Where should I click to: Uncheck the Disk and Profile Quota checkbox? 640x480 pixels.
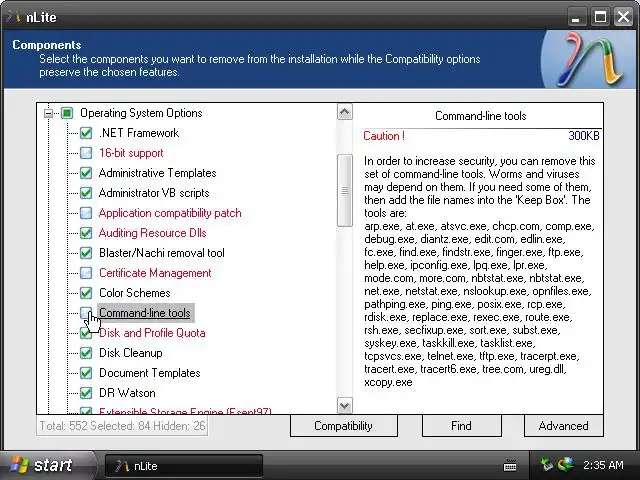coord(86,333)
